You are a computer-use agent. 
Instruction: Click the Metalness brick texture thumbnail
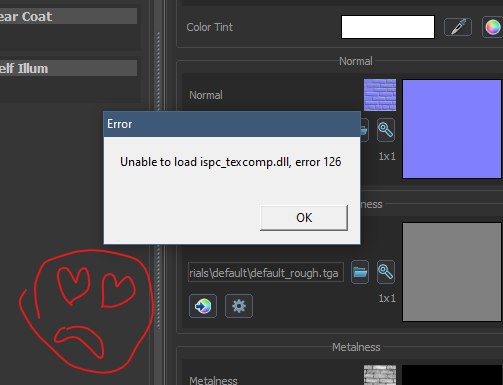click(x=380, y=375)
